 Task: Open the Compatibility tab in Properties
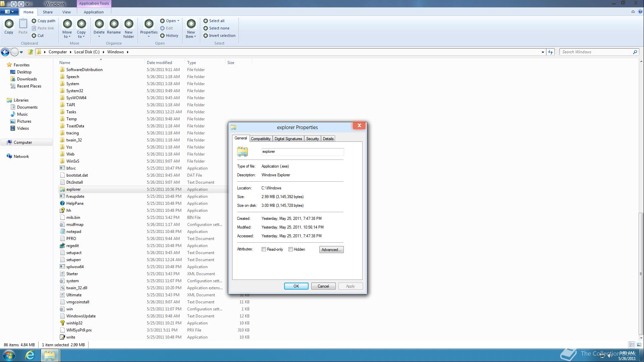tap(260, 139)
